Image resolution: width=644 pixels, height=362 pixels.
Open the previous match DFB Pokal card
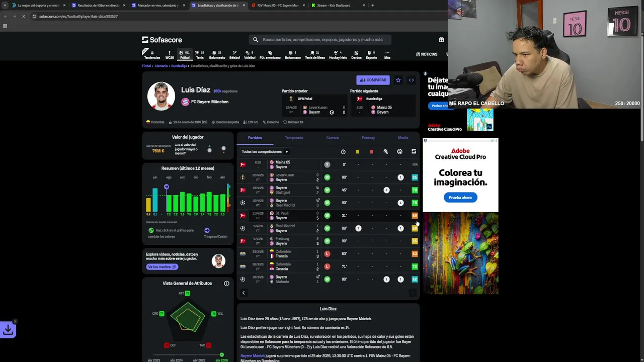pyautogui.click(x=314, y=106)
